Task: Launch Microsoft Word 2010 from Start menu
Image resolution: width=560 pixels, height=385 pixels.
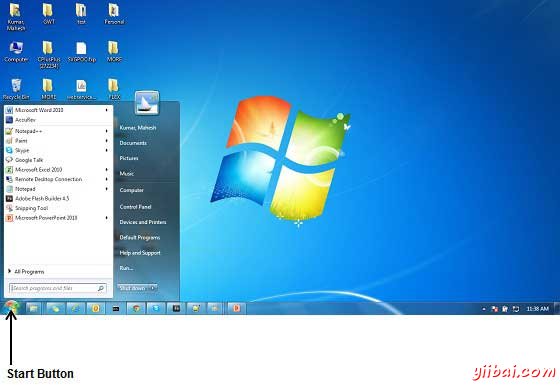Action: (58, 110)
